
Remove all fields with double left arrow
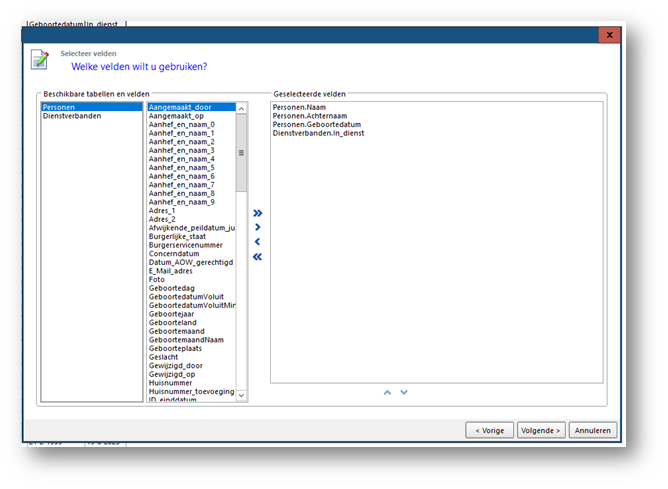point(257,256)
